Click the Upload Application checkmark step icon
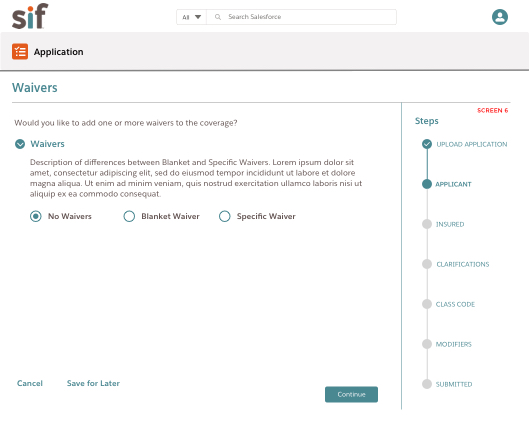 point(427,144)
